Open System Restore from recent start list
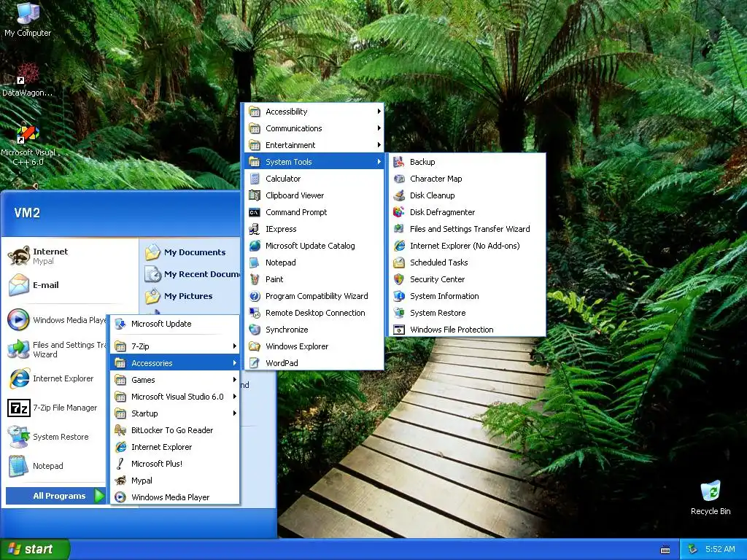The width and height of the screenshot is (747, 560). coord(55,437)
